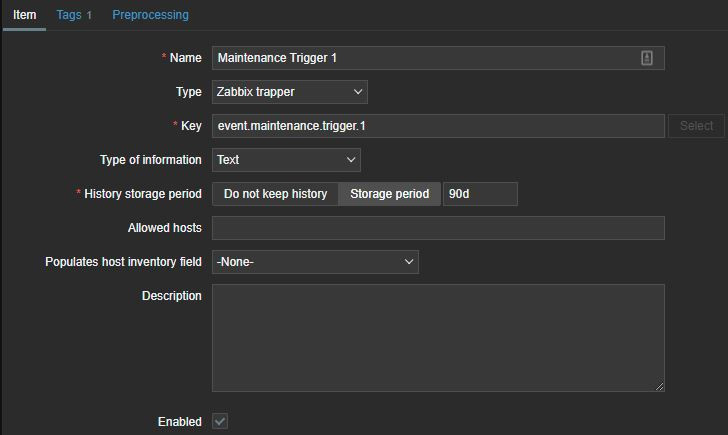
Task: Expand the Type of information dropdown
Action: (286, 160)
